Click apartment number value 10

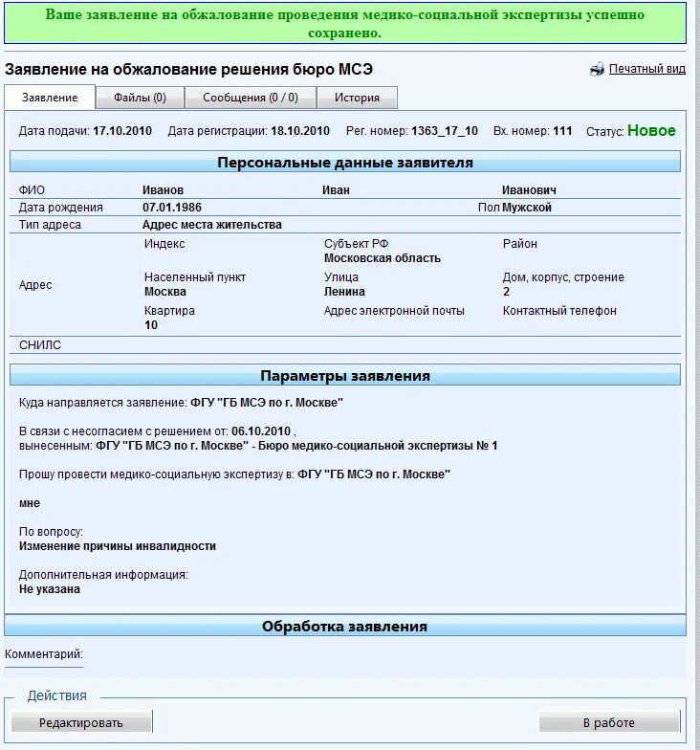tap(151, 325)
